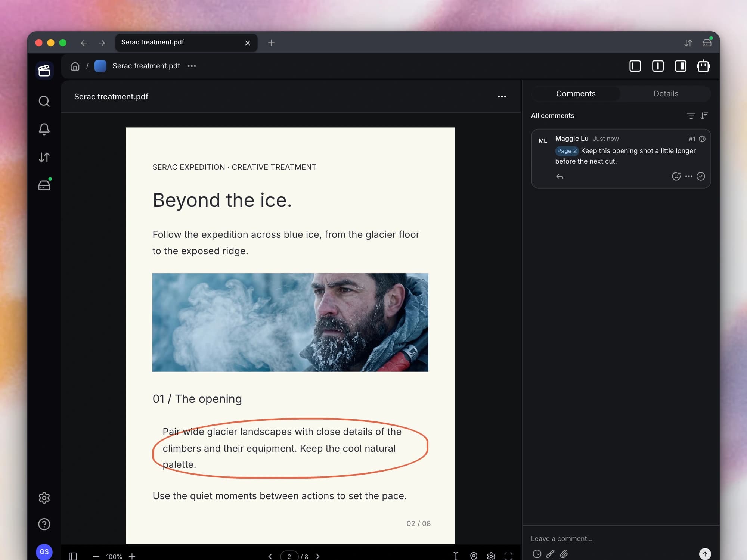Click the page number field
747x560 pixels.
[289, 556]
